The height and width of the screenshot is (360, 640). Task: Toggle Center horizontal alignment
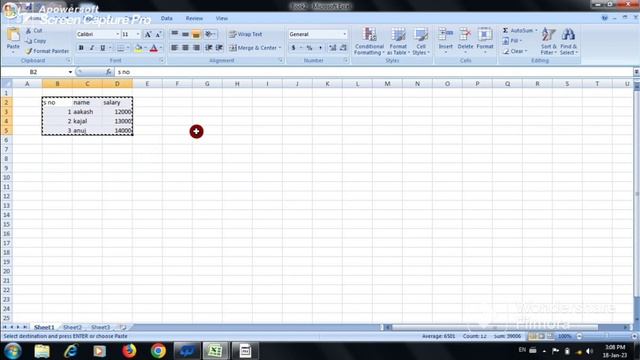pyautogui.click(x=185, y=48)
